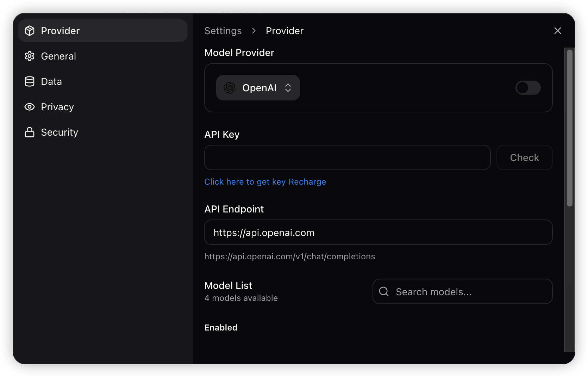Click the Privacy eye icon
This screenshot has height=377, width=588.
[30, 107]
